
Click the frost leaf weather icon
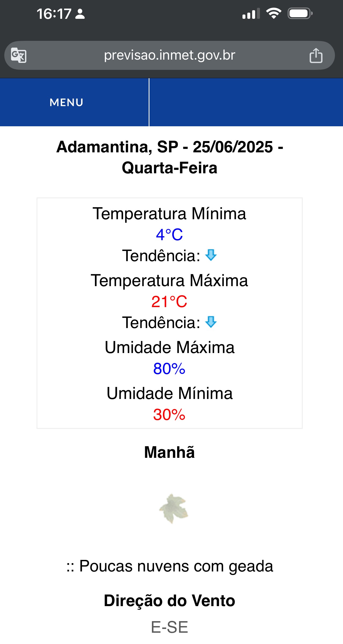pos(173,509)
